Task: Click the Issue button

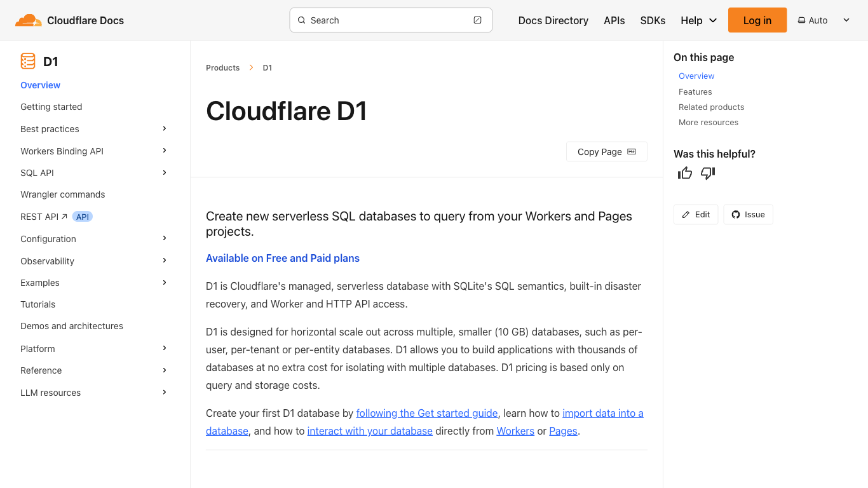Action: point(748,215)
